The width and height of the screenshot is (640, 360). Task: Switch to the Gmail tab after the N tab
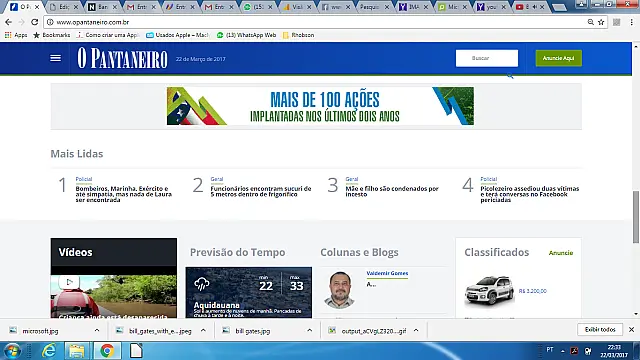point(142,7)
